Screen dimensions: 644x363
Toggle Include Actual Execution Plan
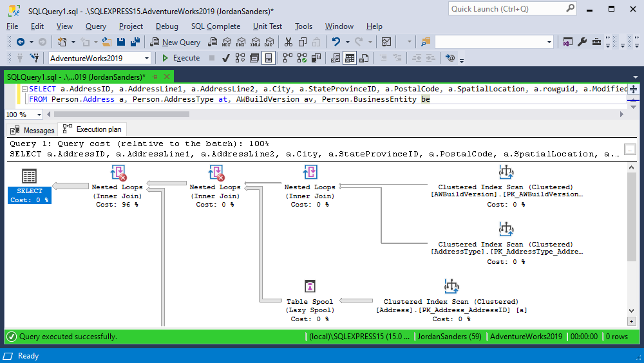point(287,58)
